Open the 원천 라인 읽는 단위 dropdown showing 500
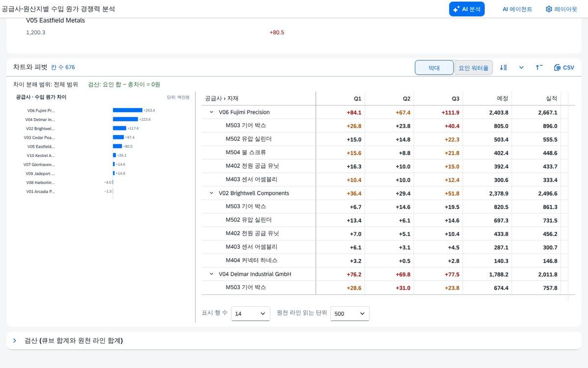 point(350,314)
